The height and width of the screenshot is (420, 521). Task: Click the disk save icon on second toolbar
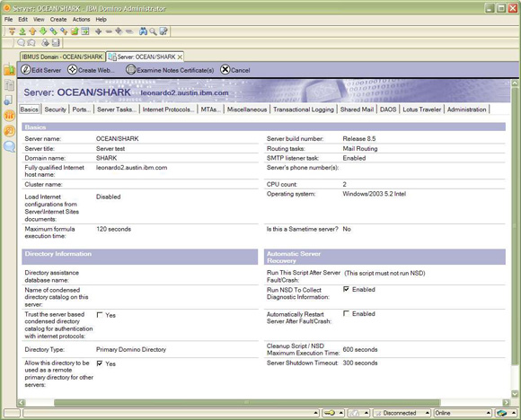[x=56, y=42]
